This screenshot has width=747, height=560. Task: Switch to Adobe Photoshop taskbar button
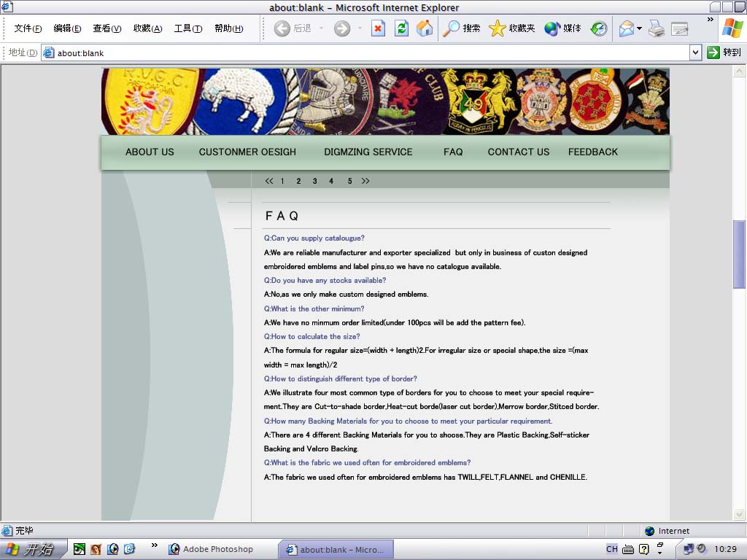tap(211, 549)
